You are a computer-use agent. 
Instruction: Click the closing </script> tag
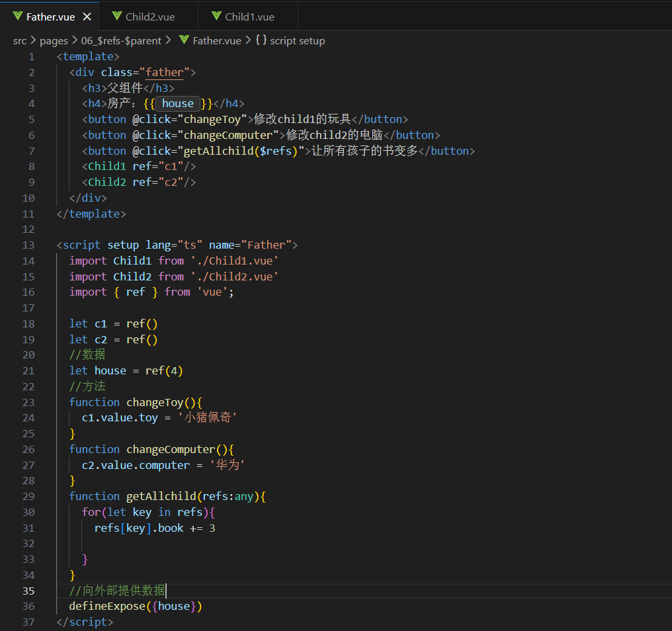[x=85, y=622]
